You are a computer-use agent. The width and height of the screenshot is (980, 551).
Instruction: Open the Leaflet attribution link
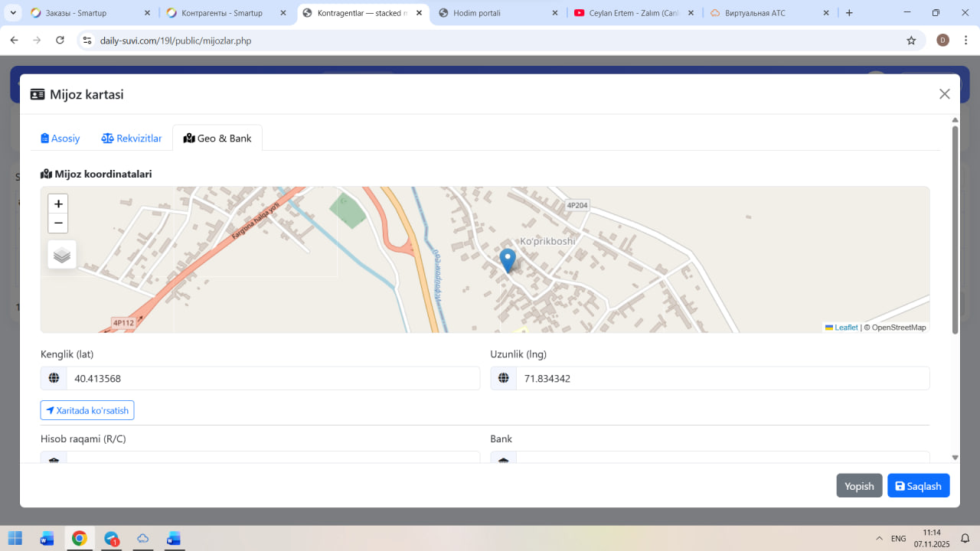845,328
